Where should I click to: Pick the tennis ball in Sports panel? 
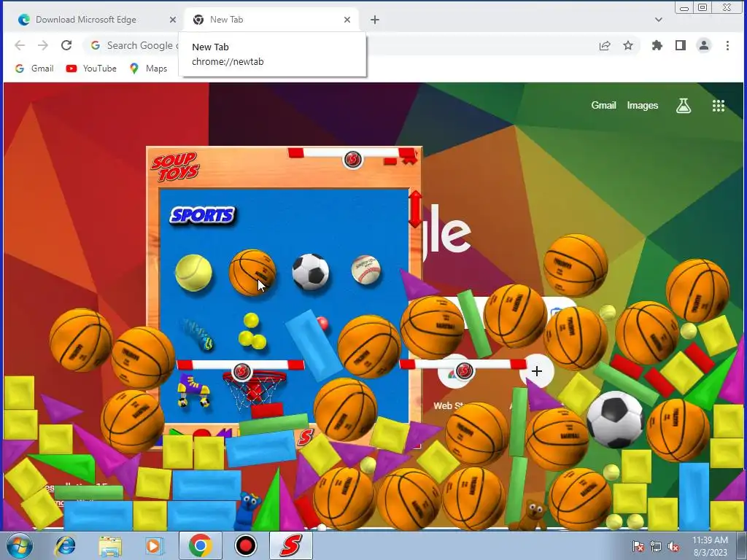193,273
